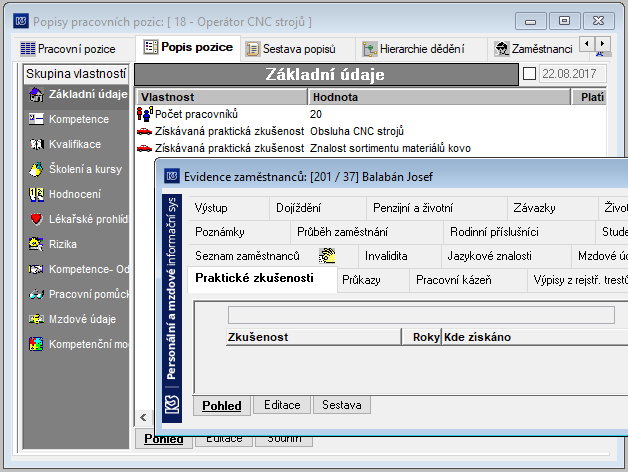Switch to the Jazykové znalosti tab

point(489,256)
